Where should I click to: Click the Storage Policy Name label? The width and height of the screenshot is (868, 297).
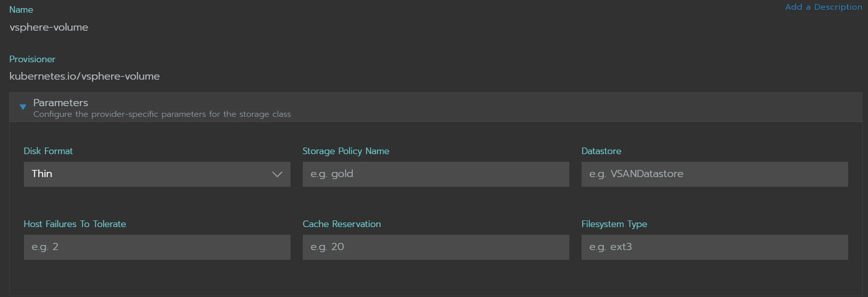pyautogui.click(x=346, y=151)
